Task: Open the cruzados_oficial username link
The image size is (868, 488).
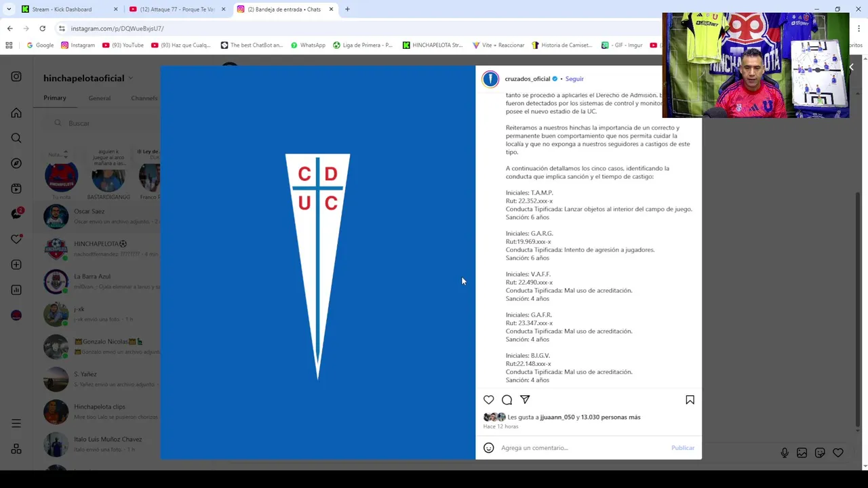Action: [x=528, y=79]
